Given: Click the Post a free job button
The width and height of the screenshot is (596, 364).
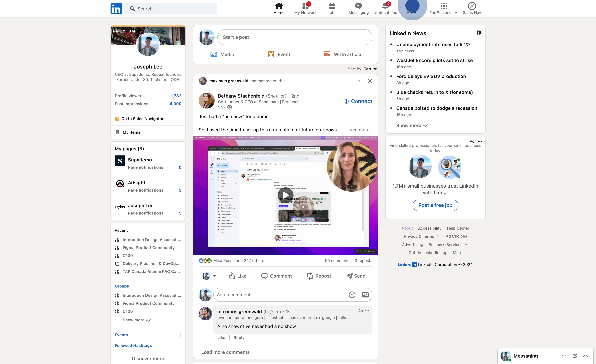Looking at the screenshot, I should click(x=435, y=205).
